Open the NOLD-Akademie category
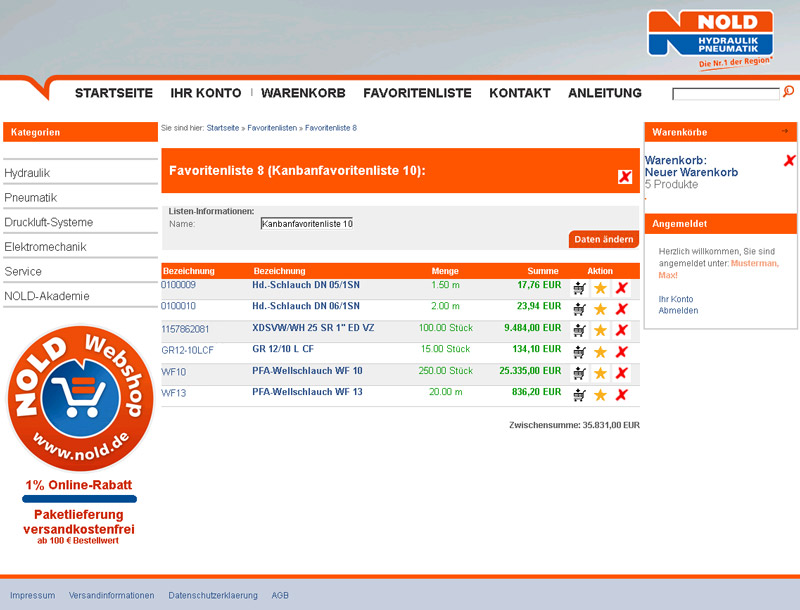Screen dimensions: 800x610 point(46,296)
